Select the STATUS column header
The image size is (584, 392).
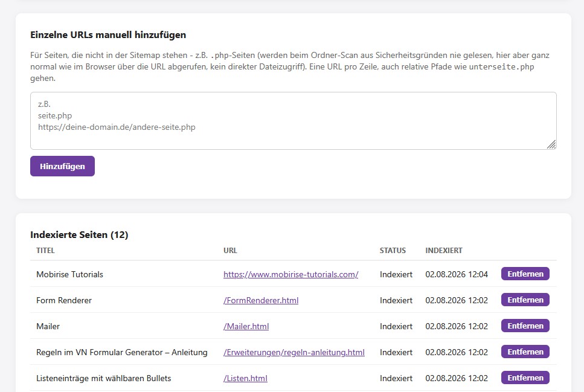pos(393,251)
